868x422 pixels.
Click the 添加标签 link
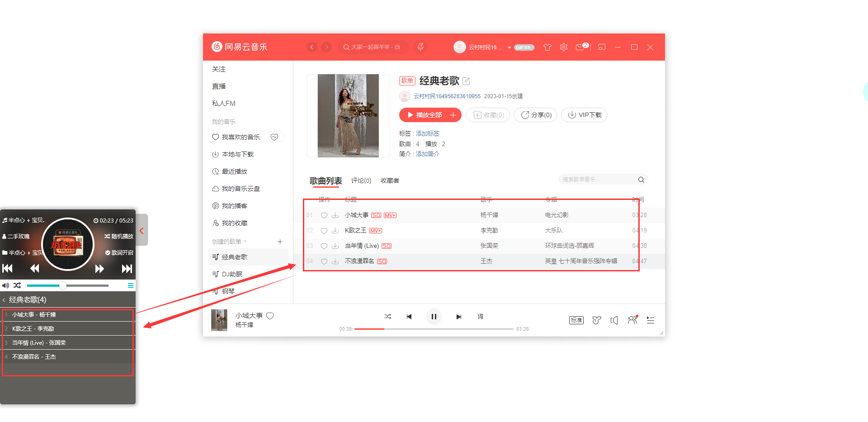tap(428, 133)
